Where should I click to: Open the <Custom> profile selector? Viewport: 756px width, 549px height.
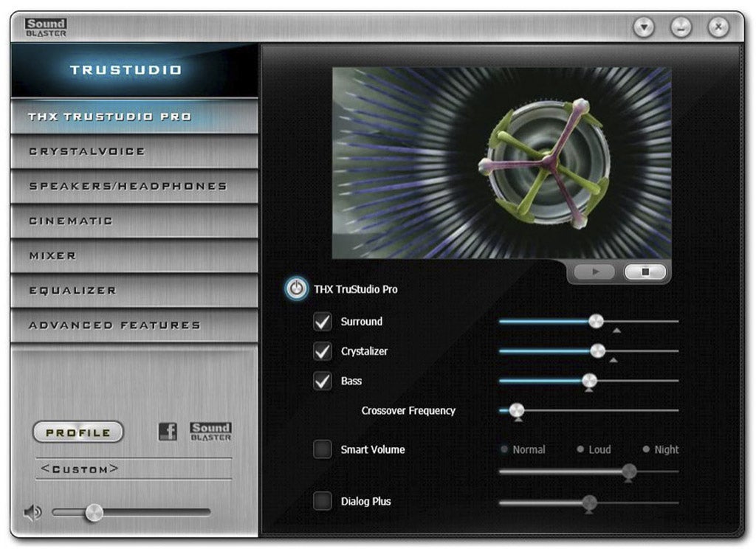134,469
